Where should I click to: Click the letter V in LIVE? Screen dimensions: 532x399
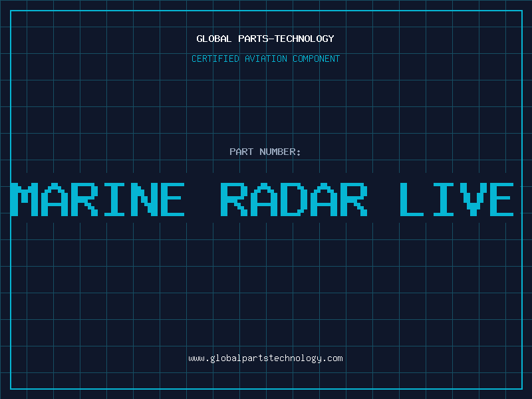[471, 199]
